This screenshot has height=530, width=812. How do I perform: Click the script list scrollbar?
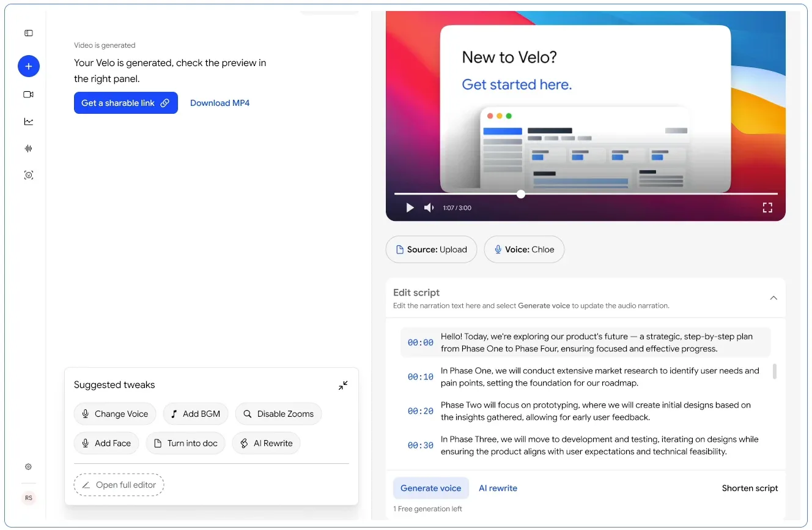tap(775, 371)
